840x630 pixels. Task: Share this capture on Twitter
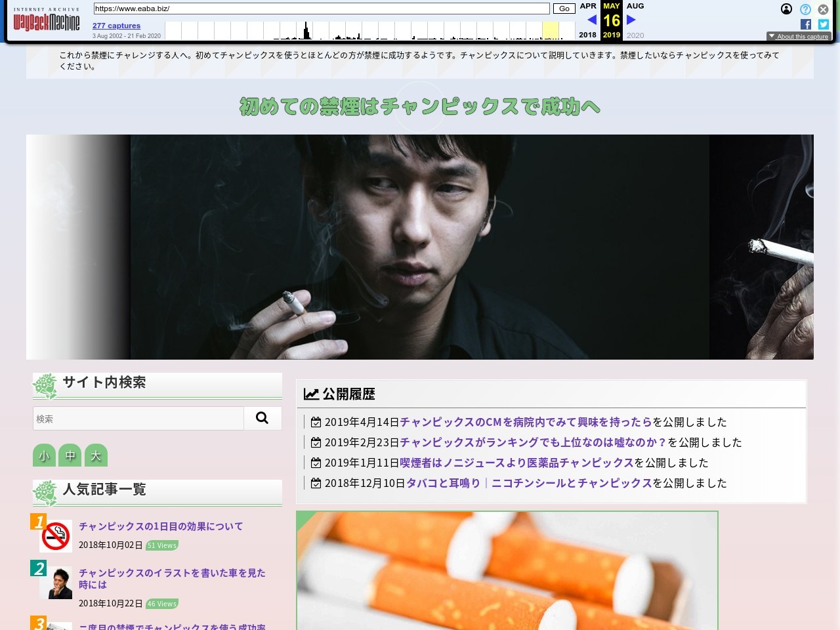[x=823, y=24]
